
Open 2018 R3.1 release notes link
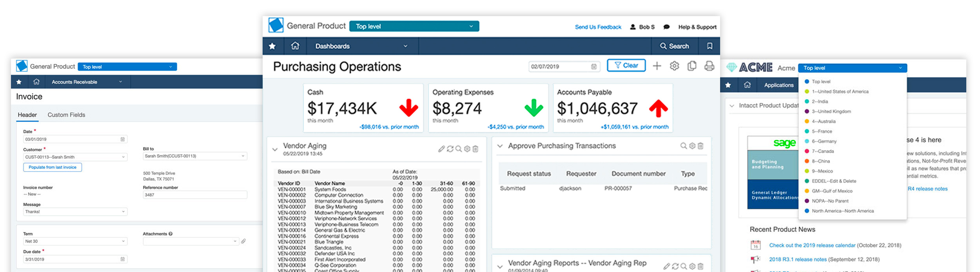pyautogui.click(x=798, y=259)
